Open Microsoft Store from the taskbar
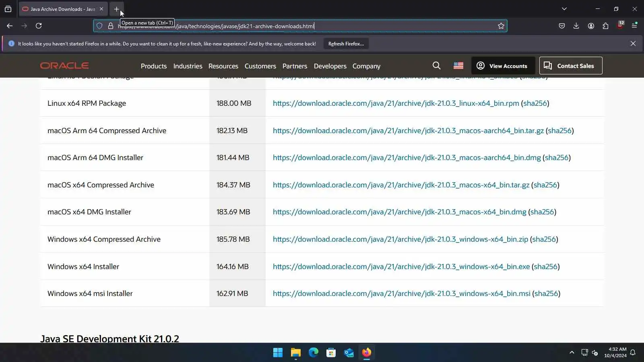This screenshot has width=644, height=362. click(x=331, y=353)
